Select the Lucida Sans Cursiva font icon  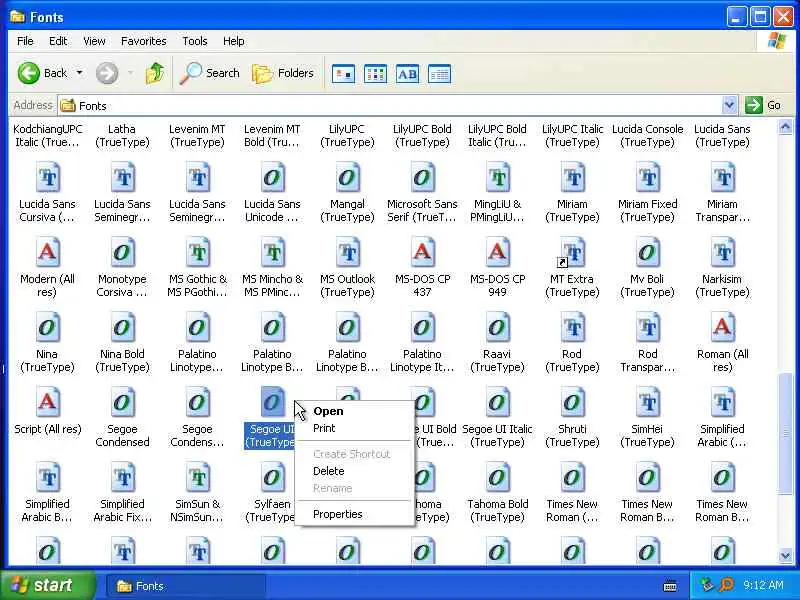47,178
